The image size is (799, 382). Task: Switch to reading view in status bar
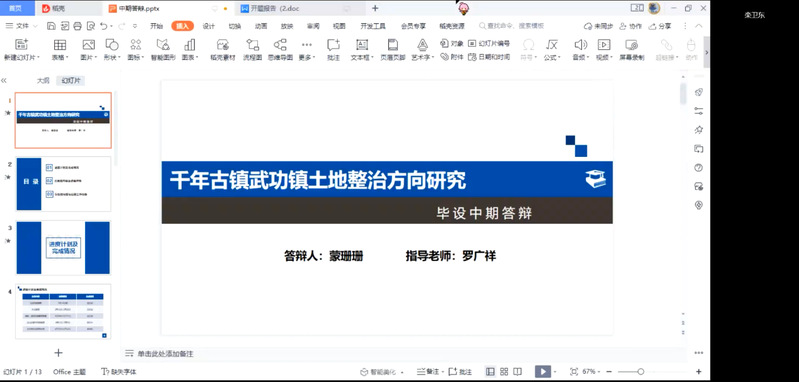517,372
